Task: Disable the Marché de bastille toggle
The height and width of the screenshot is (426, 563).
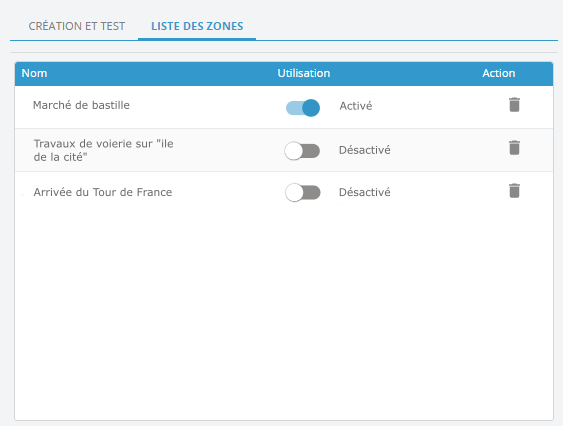Action: click(x=303, y=108)
